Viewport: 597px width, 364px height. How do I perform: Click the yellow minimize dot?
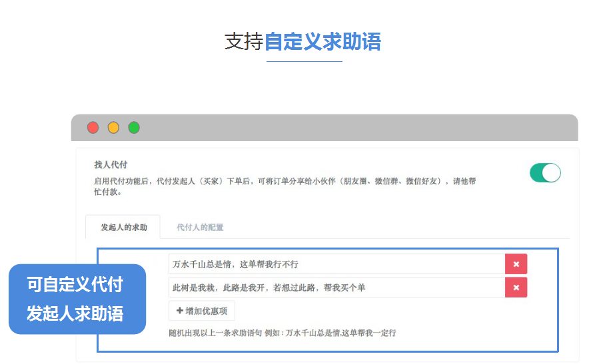pyautogui.click(x=113, y=127)
